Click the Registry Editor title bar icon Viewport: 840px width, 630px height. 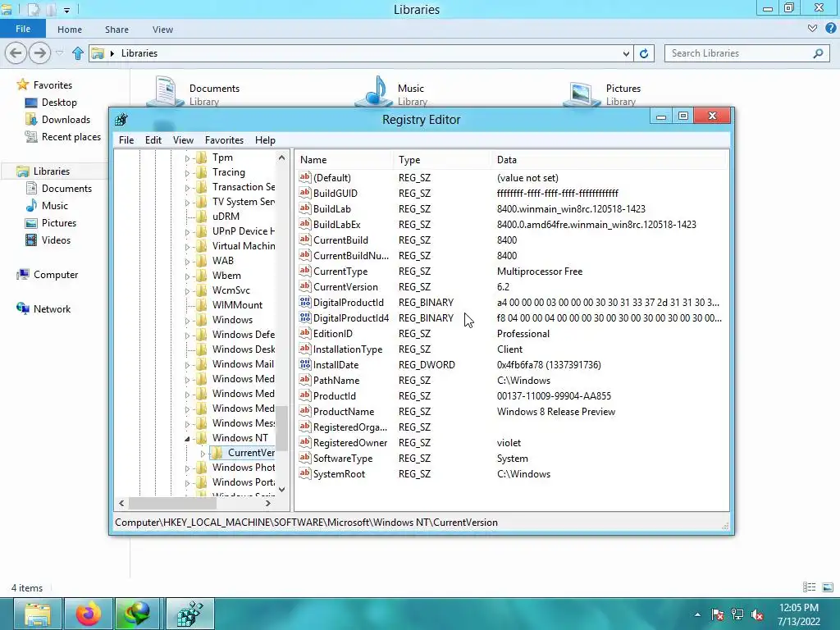click(121, 120)
